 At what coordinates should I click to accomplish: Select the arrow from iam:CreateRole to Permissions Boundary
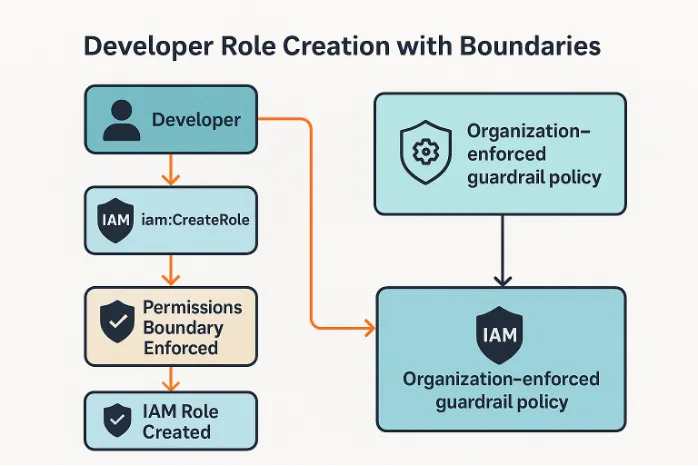click(171, 269)
